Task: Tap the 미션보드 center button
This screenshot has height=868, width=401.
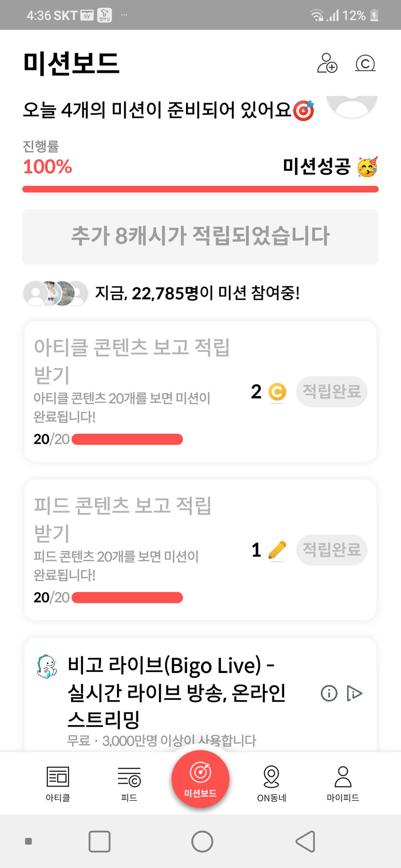Action: click(x=200, y=779)
